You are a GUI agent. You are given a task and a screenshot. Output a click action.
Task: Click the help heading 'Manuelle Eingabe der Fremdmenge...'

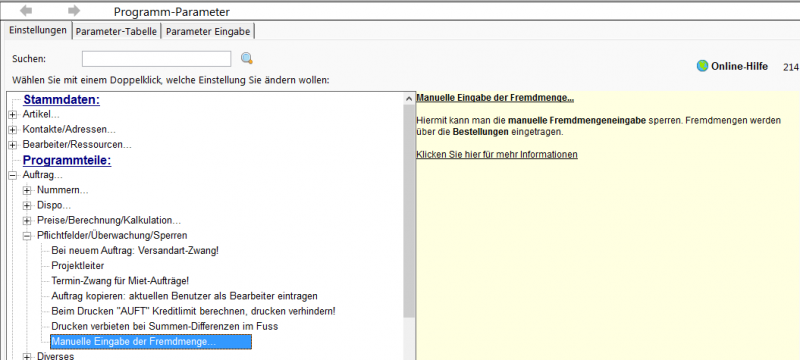(495, 97)
